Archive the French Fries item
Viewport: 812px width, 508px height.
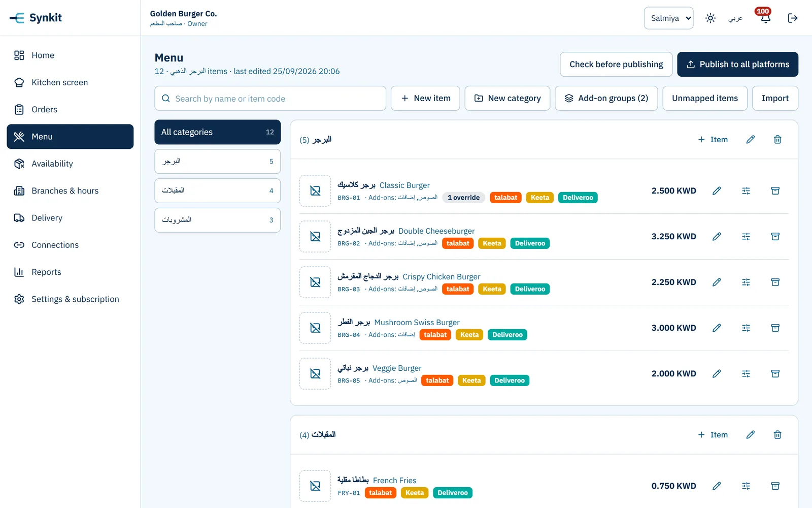pos(775,486)
